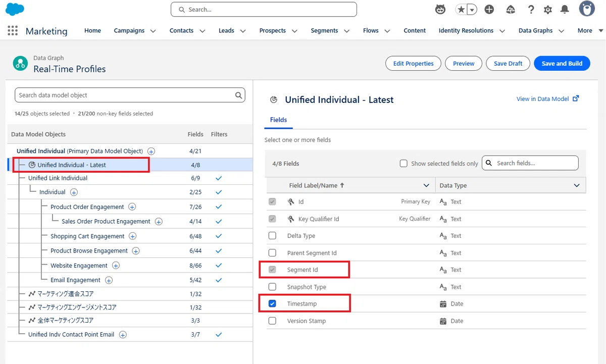This screenshot has height=364, width=606.
Task: Click the Id field checkbox
Action: click(272, 201)
